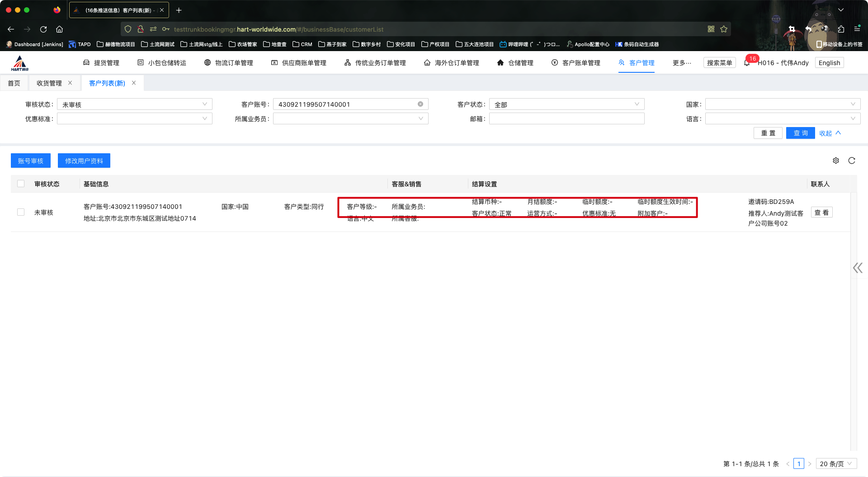Click the browser home icon
This screenshot has height=477, width=868.
(59, 29)
